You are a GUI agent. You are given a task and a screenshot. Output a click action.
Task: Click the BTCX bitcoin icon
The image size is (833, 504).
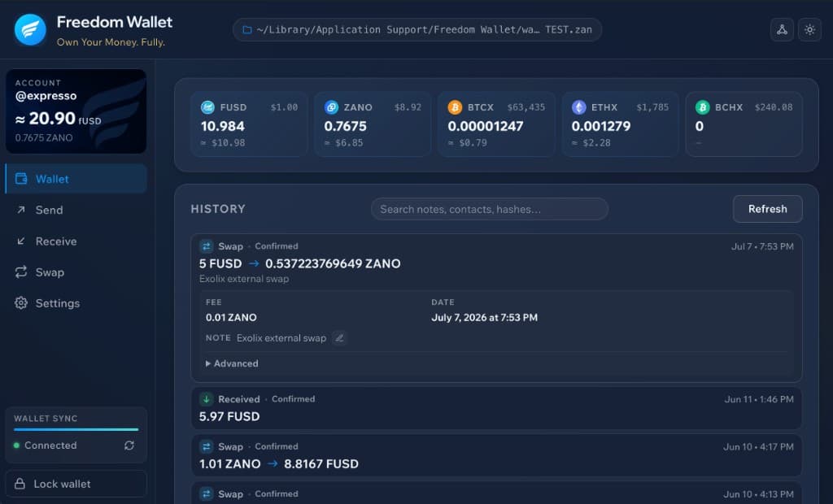455,107
